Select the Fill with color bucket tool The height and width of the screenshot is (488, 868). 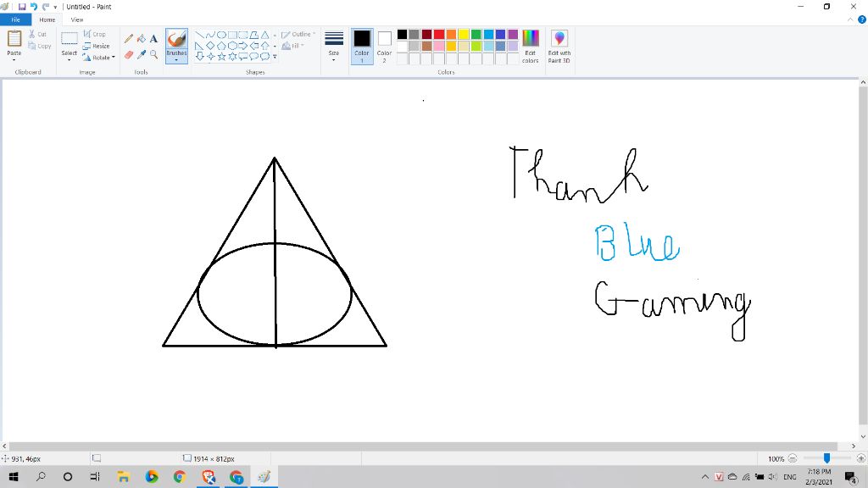click(142, 39)
